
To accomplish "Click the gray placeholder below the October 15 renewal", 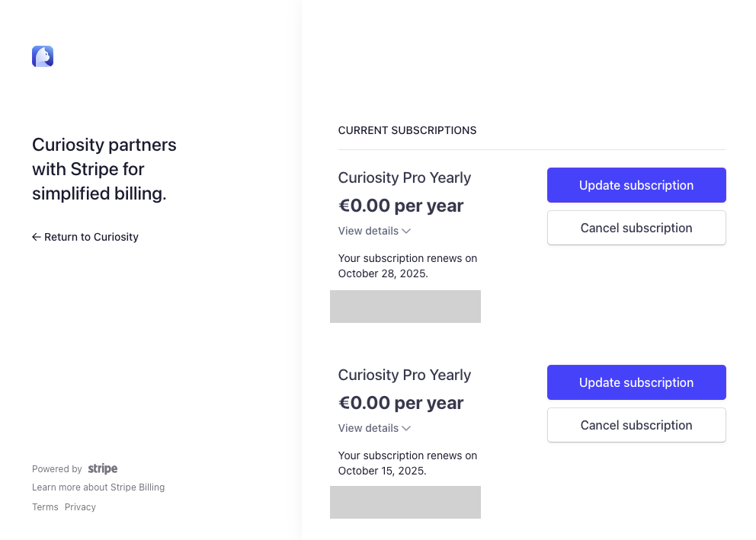I will (x=405, y=502).
